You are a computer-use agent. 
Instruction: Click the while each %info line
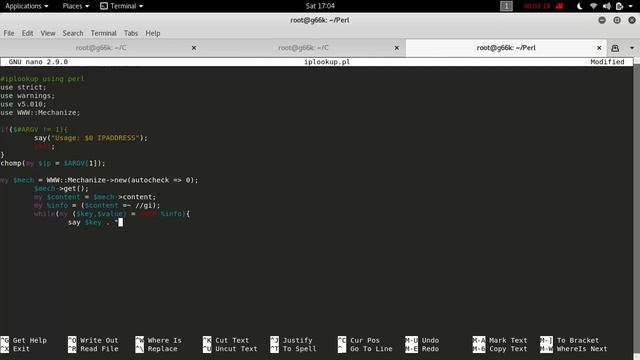coord(112,214)
